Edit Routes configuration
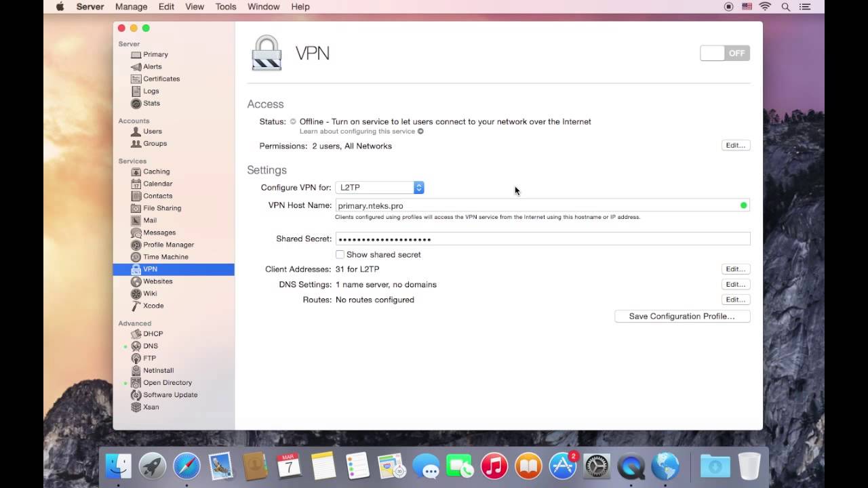This screenshot has width=868, height=488. tap(736, 300)
